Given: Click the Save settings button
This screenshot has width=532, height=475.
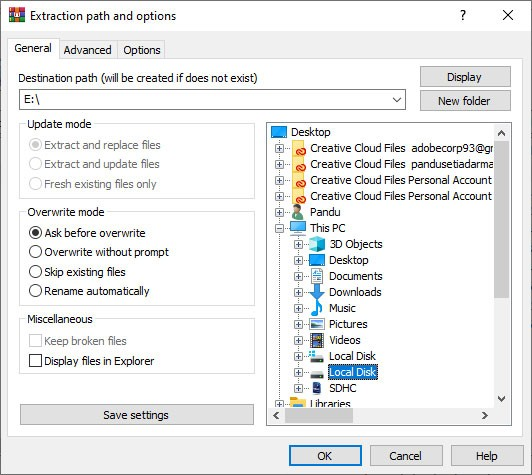Looking at the screenshot, I should [x=137, y=415].
